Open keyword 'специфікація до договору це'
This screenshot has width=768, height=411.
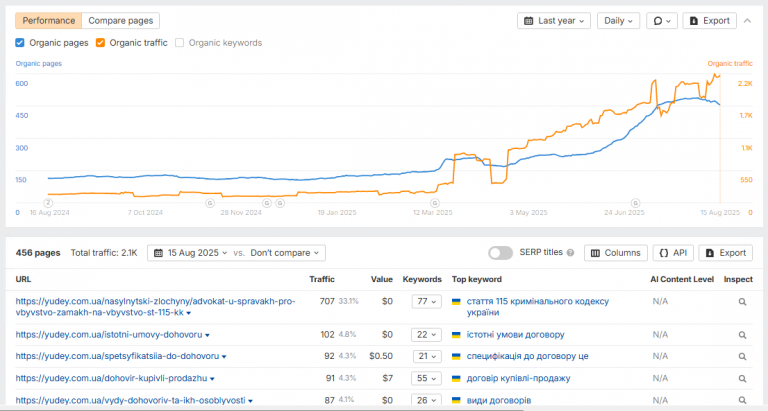tap(528, 356)
